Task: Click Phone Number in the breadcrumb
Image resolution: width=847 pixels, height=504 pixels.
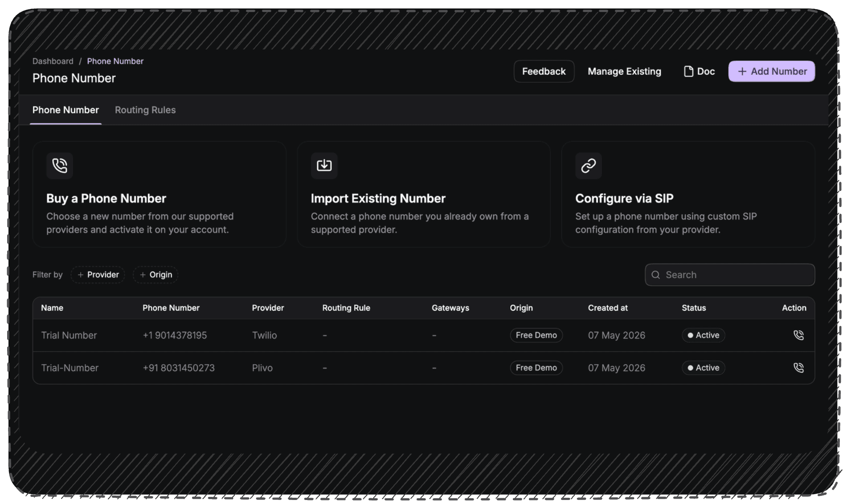Action: [x=115, y=61]
